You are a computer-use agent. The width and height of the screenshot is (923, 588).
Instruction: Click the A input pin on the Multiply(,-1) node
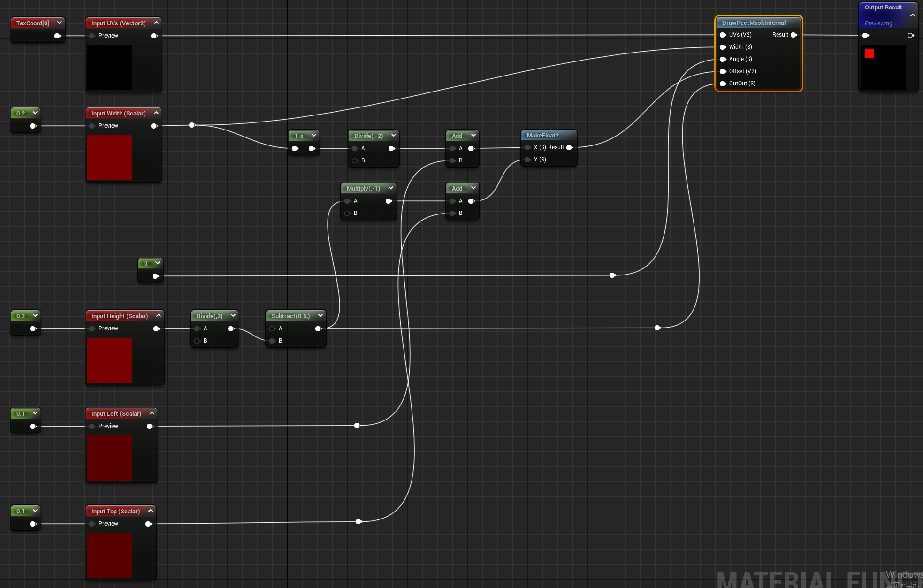point(348,201)
